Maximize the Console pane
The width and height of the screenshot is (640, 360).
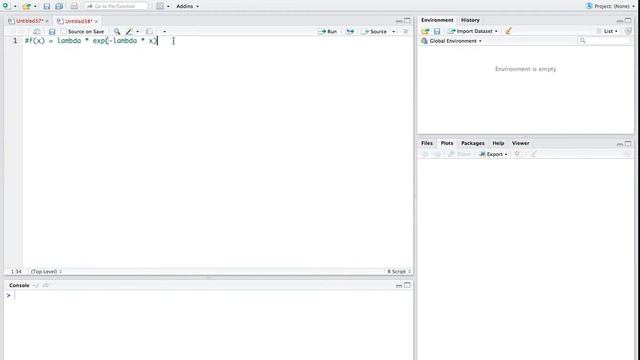coord(407,285)
